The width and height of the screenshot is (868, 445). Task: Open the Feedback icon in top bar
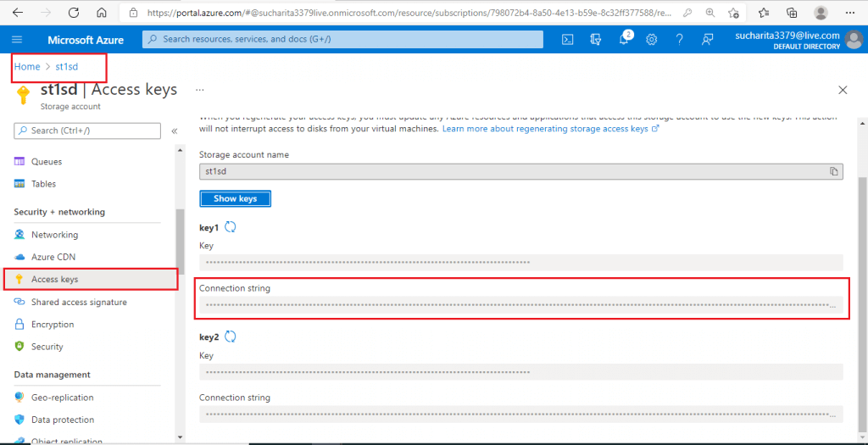click(708, 39)
